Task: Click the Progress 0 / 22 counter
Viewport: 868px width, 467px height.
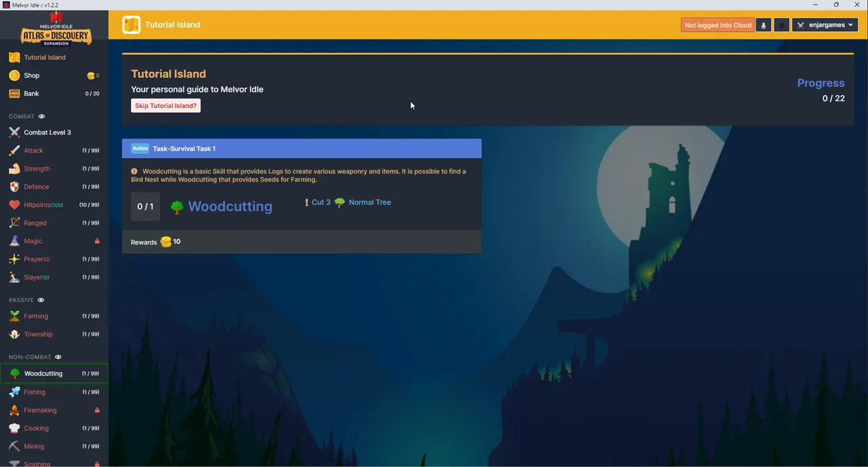Action: click(833, 98)
